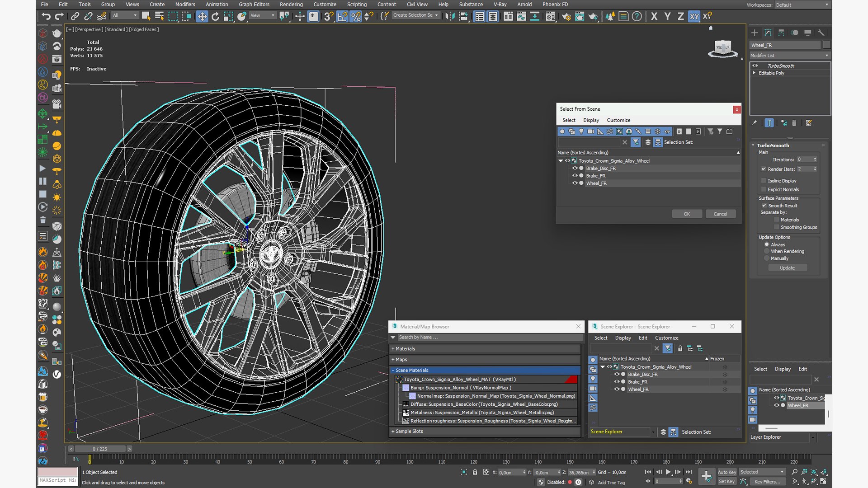
Task: Click the time slider 0 / 225 handle
Action: (100, 449)
